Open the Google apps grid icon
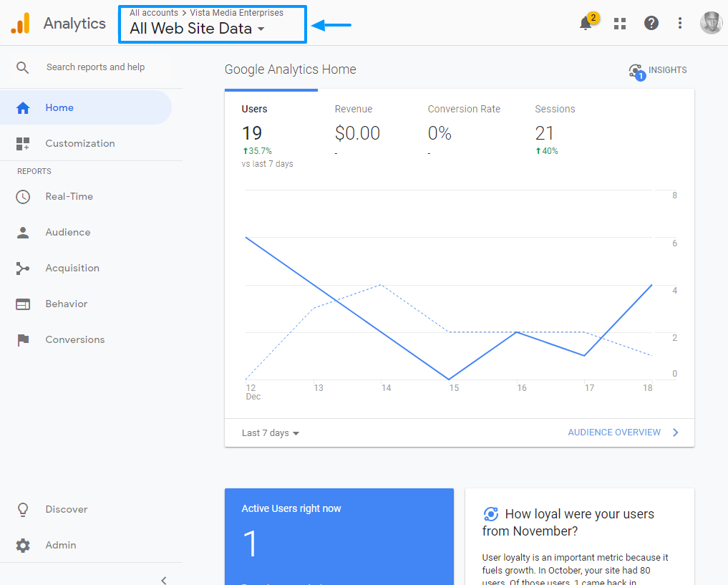This screenshot has width=728, height=585. point(620,24)
